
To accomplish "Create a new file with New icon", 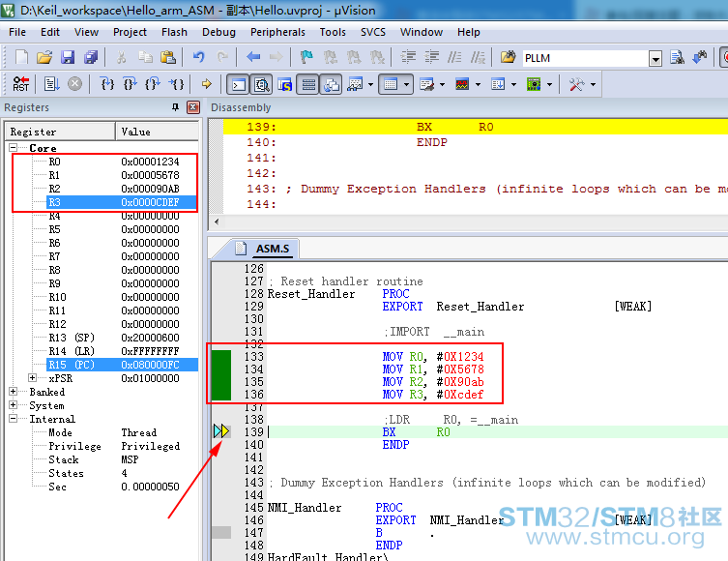I will point(21,58).
